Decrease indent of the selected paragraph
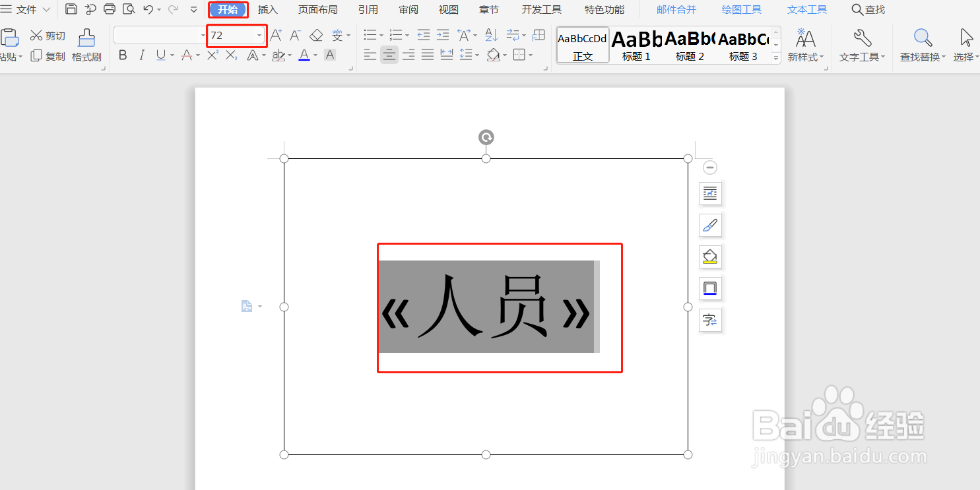This screenshot has width=980, height=490. 424,35
